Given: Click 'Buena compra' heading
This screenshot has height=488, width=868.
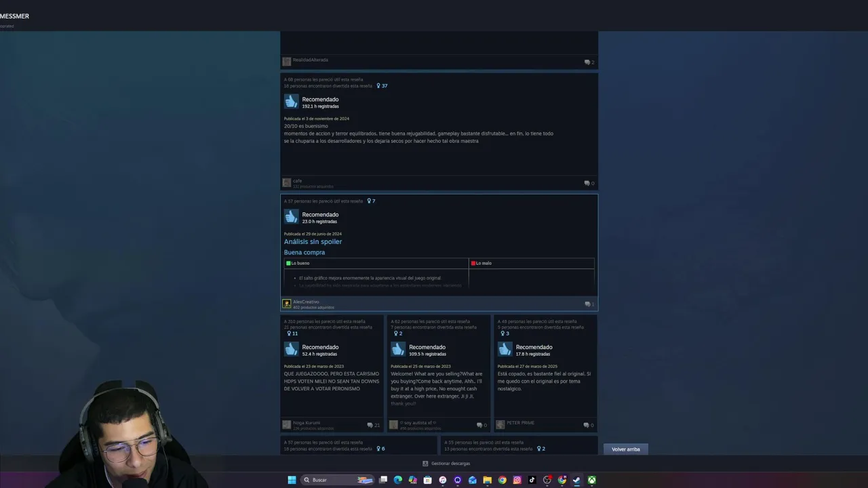Looking at the screenshot, I should pyautogui.click(x=304, y=253).
